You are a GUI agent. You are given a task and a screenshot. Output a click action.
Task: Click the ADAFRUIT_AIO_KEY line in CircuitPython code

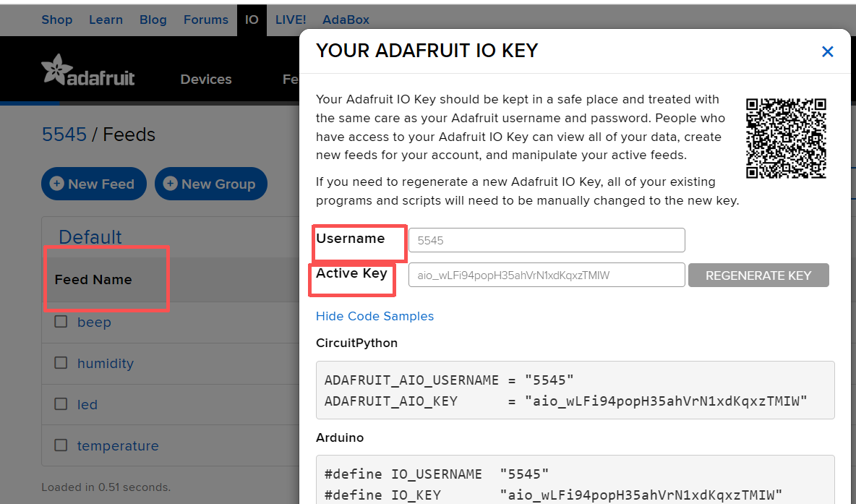(565, 401)
